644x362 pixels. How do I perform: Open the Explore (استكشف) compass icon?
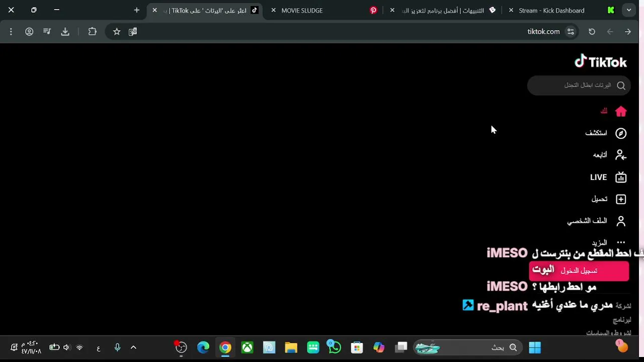(x=621, y=133)
